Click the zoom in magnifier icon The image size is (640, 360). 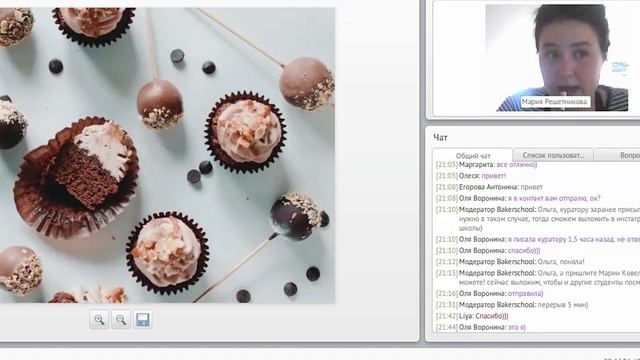click(x=99, y=320)
